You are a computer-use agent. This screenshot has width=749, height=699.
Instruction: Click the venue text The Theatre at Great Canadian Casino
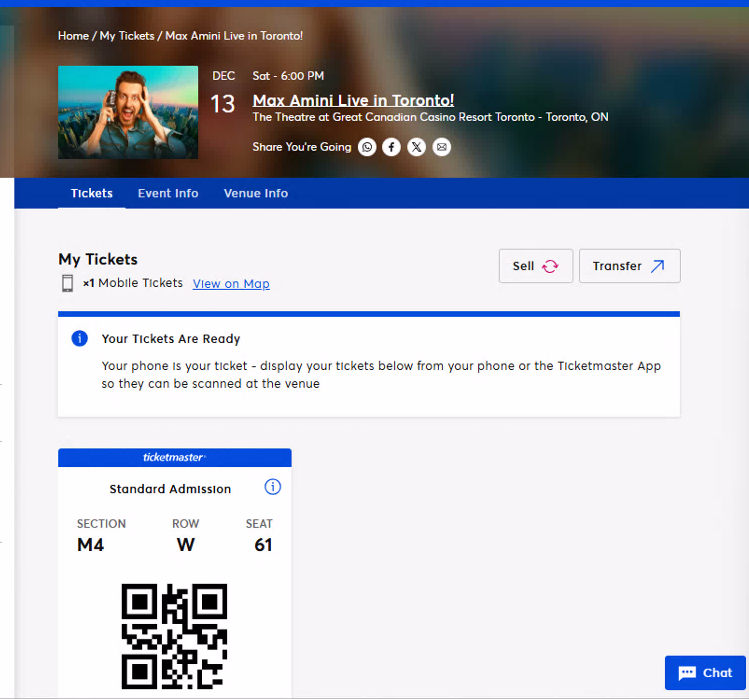pos(430,117)
